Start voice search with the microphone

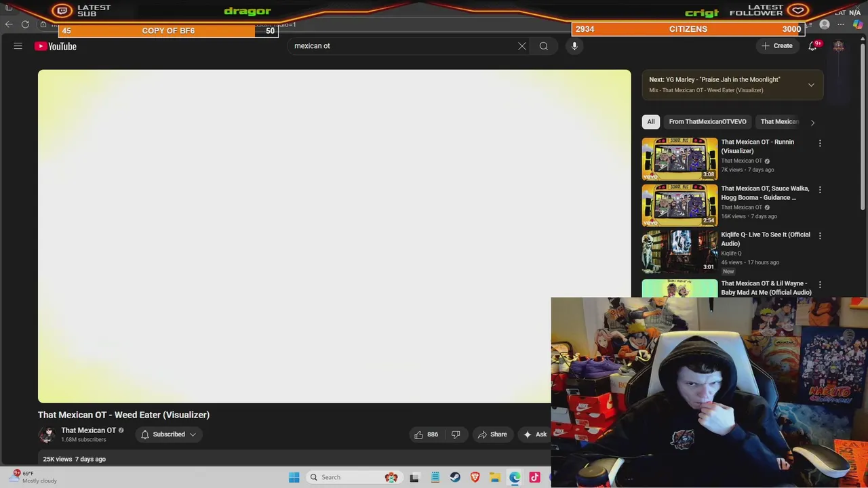574,46
